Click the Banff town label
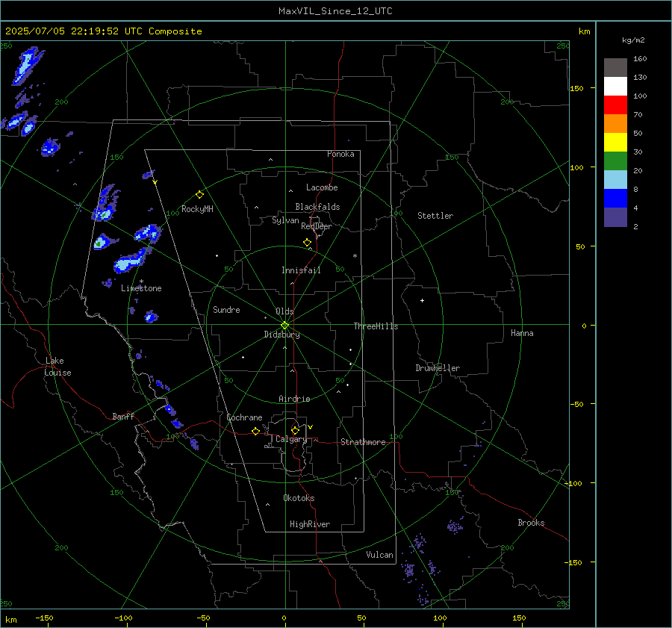Screen dimensions: 672x628 point(123,416)
